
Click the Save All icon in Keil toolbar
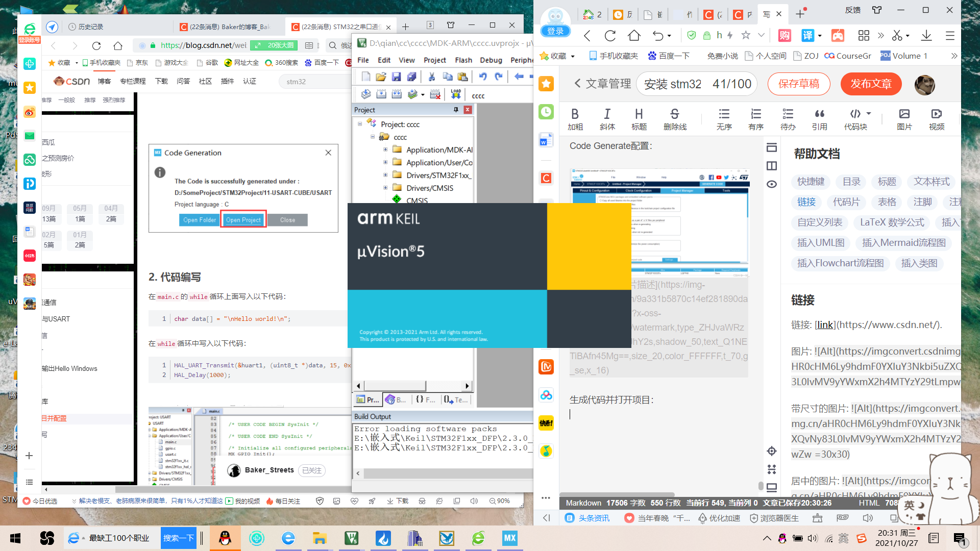[411, 77]
